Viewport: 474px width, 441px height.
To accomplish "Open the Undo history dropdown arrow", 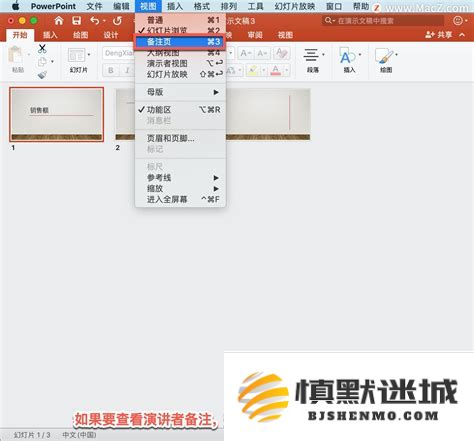I will coord(104,21).
